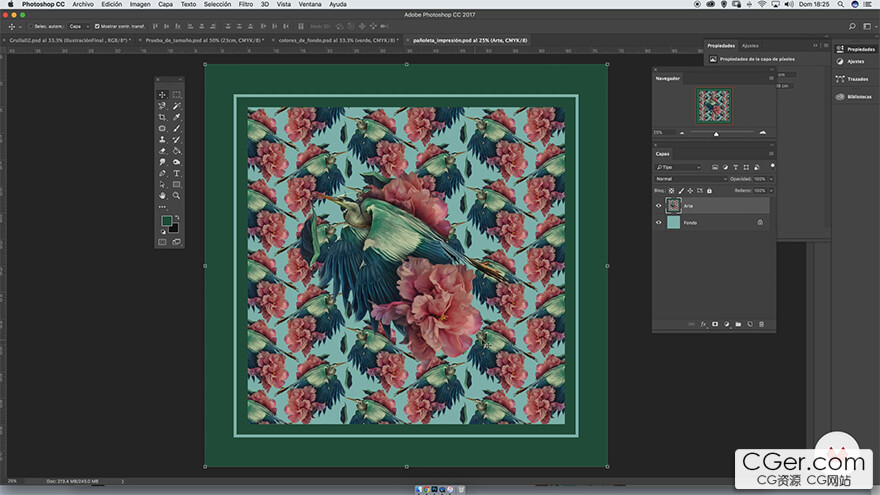Open the Propiedades side panel button
The image size is (880, 495).
pos(855,49)
